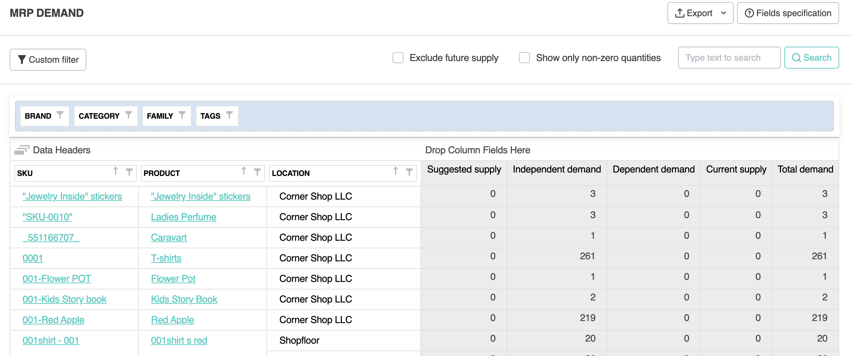
Task: Open the Custom filter panel
Action: click(48, 60)
